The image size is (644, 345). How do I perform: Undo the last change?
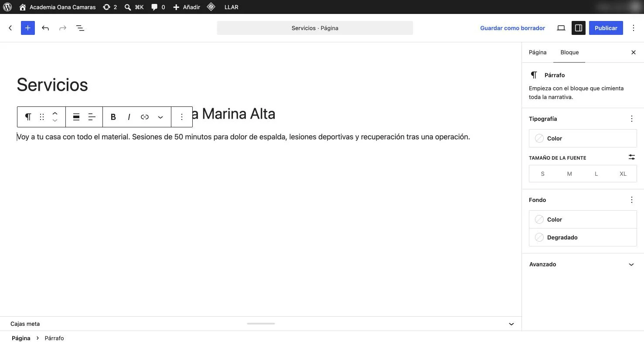45,28
